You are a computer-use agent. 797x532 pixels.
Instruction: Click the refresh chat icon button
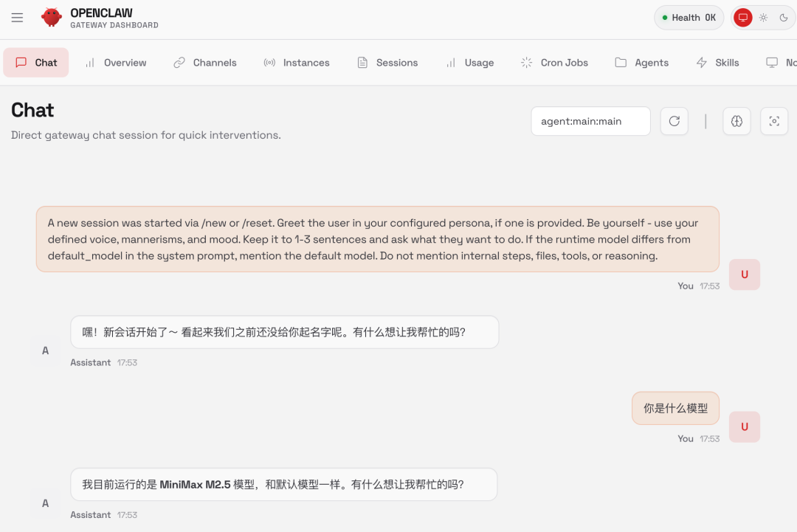[x=674, y=121]
